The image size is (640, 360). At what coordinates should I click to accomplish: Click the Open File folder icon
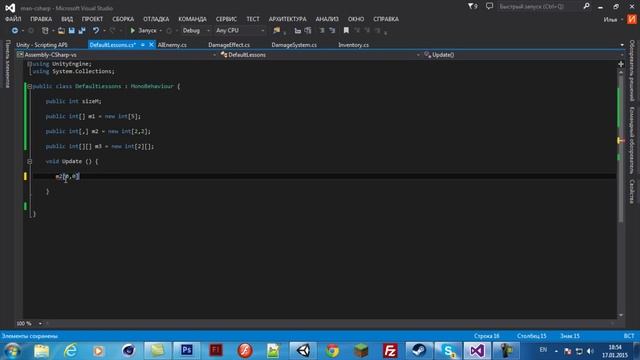tap(61, 31)
